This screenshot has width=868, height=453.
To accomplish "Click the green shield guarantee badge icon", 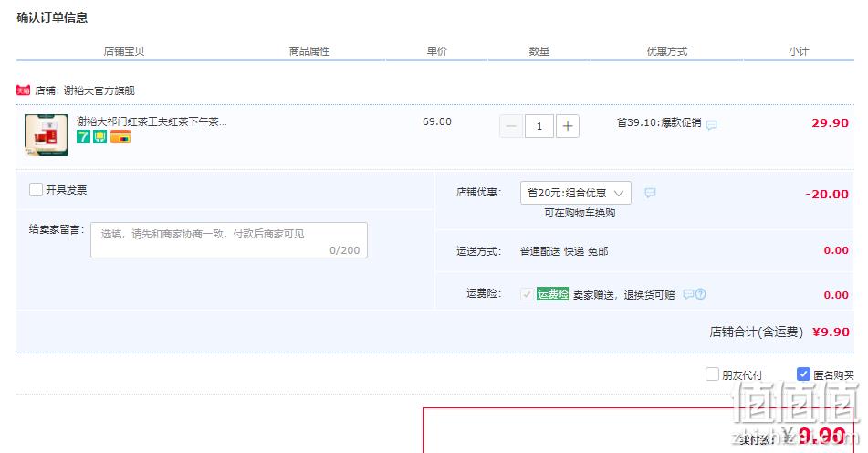I will pos(100,137).
